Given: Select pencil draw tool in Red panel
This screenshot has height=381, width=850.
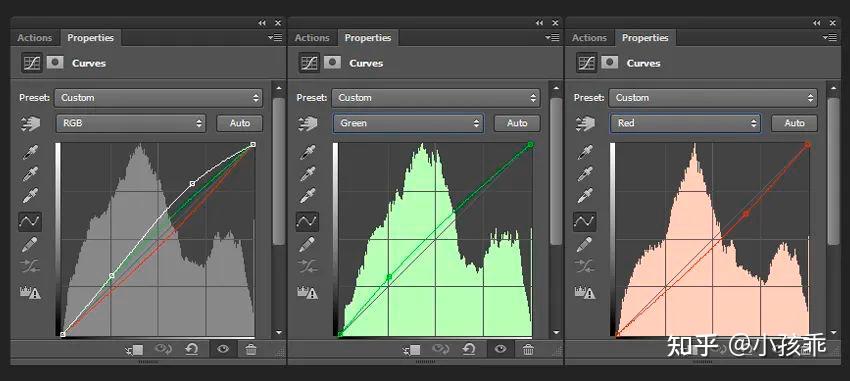Looking at the screenshot, I should [x=585, y=244].
